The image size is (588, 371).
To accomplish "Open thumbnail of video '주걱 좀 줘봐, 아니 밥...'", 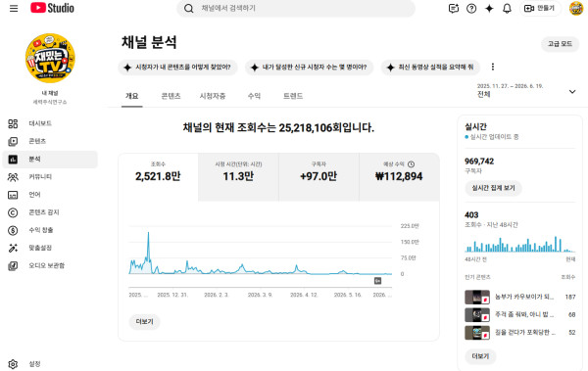I will click(477, 315).
